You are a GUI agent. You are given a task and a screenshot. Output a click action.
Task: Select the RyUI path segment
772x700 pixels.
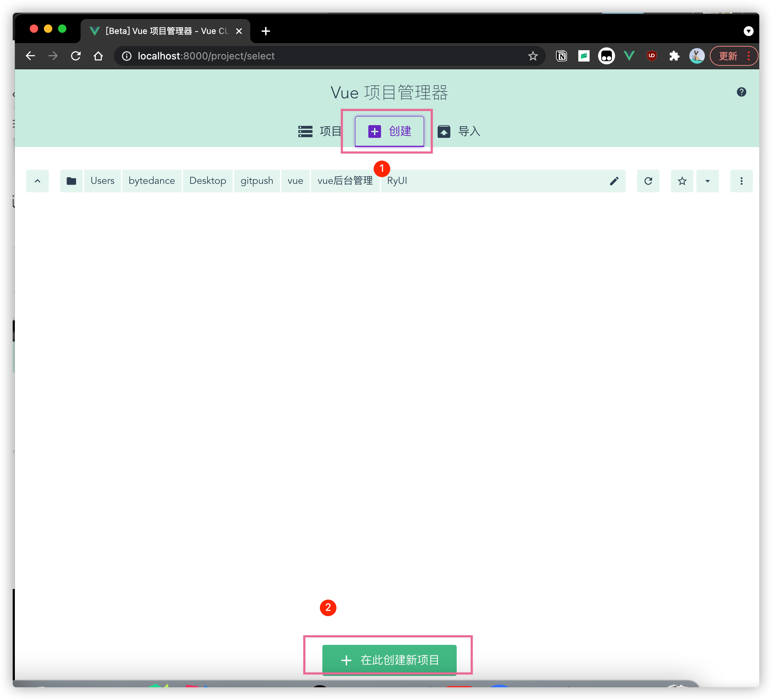coord(397,181)
